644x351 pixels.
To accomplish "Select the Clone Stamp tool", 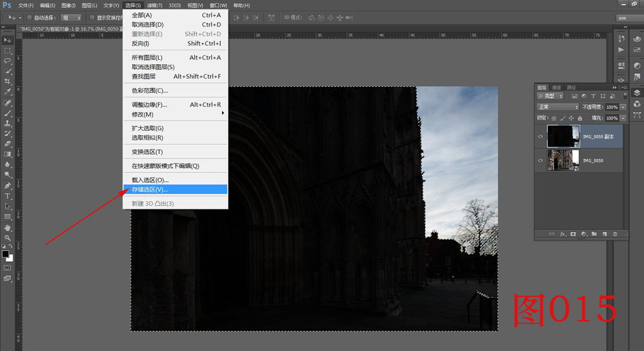I will [8, 123].
